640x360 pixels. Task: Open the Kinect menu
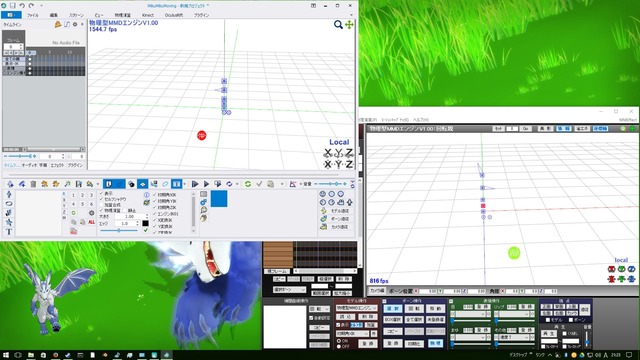(x=148, y=15)
